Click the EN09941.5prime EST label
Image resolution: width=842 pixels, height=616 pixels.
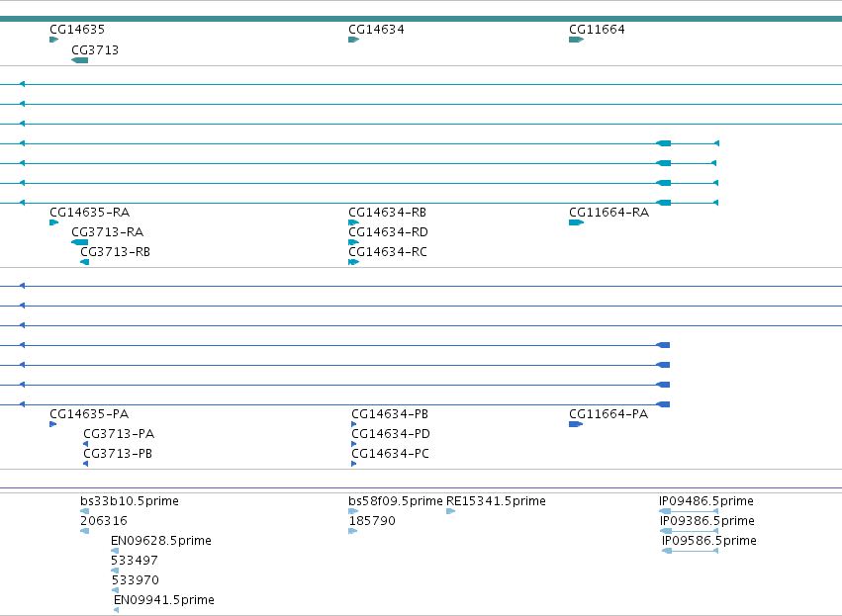[x=164, y=600]
